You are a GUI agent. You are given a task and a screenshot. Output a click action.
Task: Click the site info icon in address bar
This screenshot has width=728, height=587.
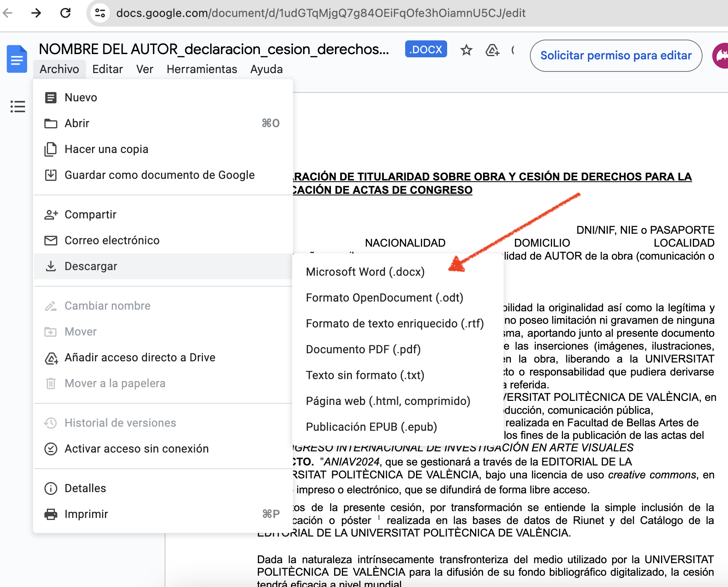coord(100,13)
